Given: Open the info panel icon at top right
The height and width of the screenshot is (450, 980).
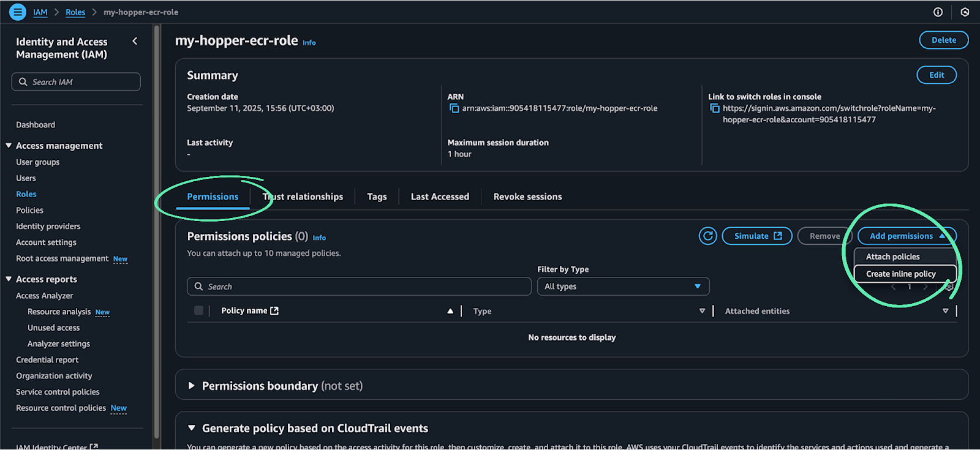Looking at the screenshot, I should click(x=938, y=12).
